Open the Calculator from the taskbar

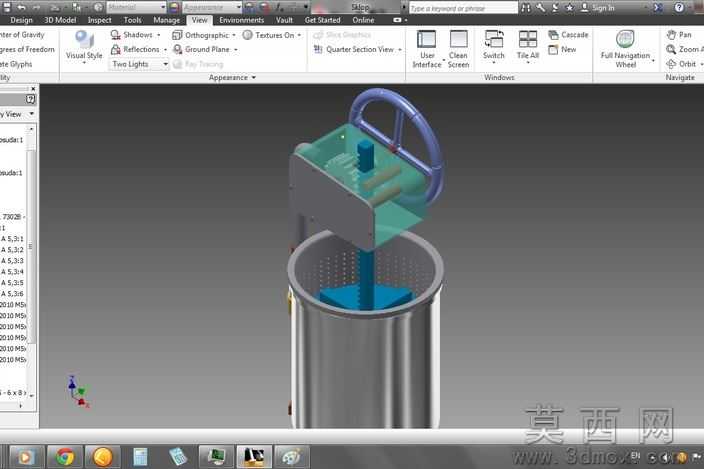point(141,457)
